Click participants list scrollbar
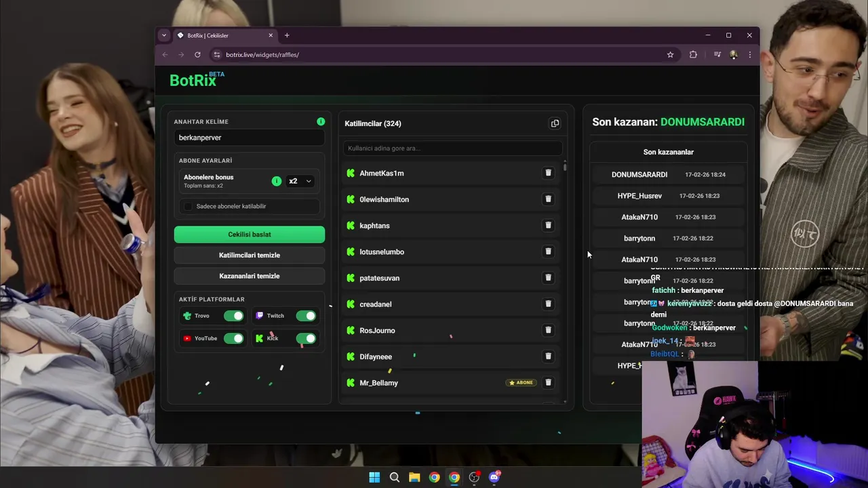The width and height of the screenshot is (868, 488). tap(565, 166)
